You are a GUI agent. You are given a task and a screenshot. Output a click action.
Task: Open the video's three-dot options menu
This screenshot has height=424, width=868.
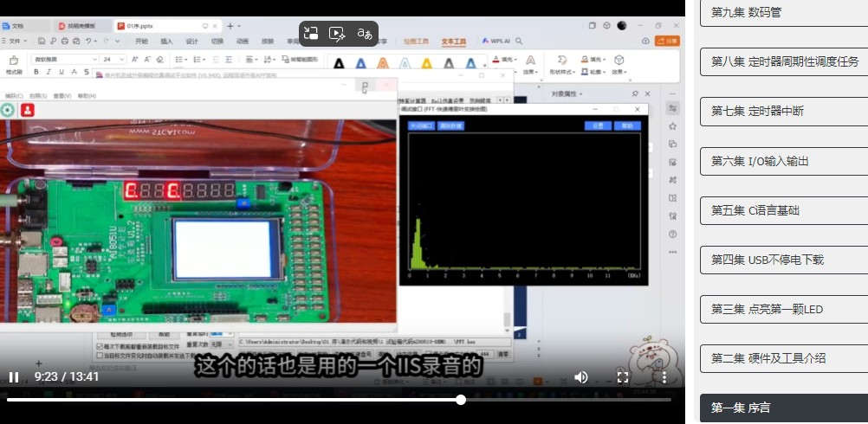coord(664,377)
